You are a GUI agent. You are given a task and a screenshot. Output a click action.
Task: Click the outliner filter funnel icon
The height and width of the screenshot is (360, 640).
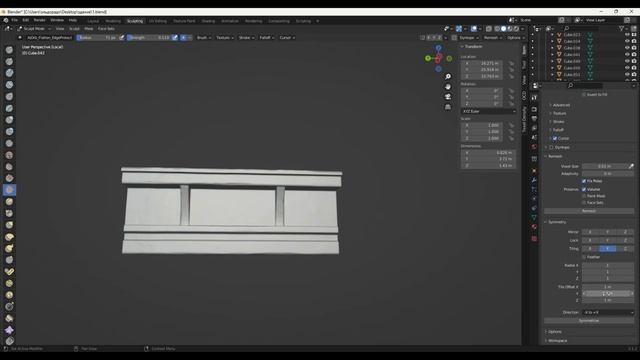(x=621, y=29)
